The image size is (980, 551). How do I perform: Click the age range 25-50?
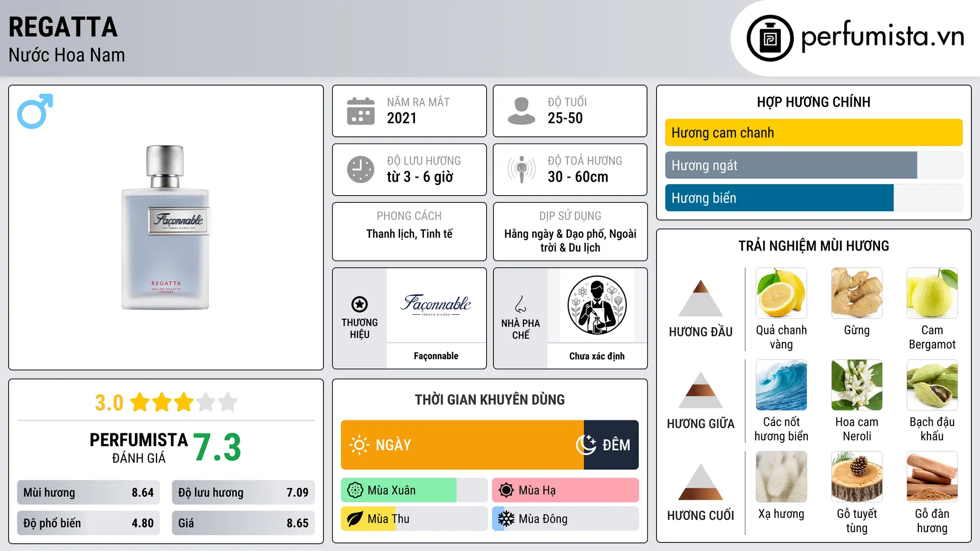[565, 118]
